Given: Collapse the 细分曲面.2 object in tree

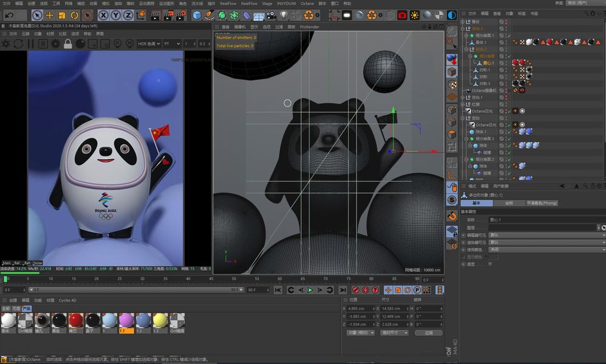Looking at the screenshot, I should point(466,159).
